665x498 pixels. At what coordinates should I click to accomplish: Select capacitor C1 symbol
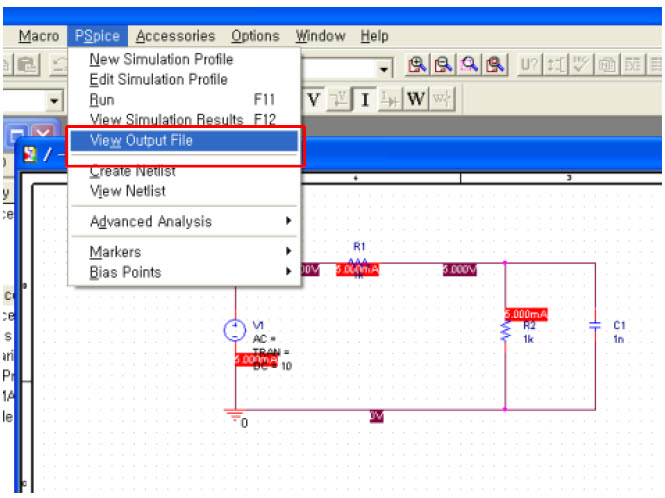point(595,326)
